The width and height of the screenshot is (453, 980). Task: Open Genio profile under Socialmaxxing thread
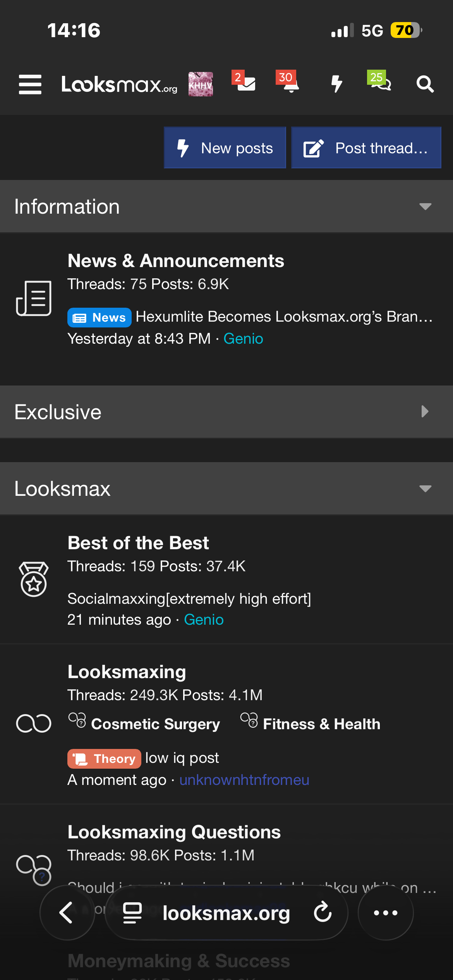coord(204,620)
